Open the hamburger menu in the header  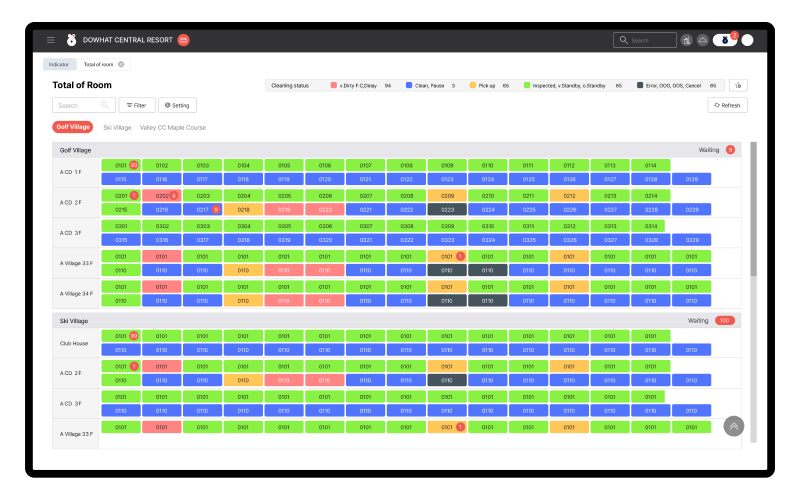coord(51,40)
